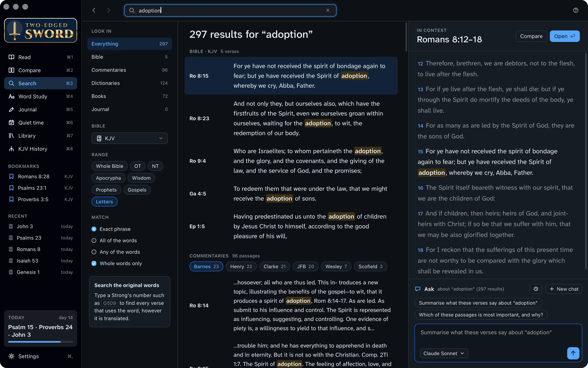Open the Romans 8:28 bookmark
The width and height of the screenshot is (588, 368).
41,176
